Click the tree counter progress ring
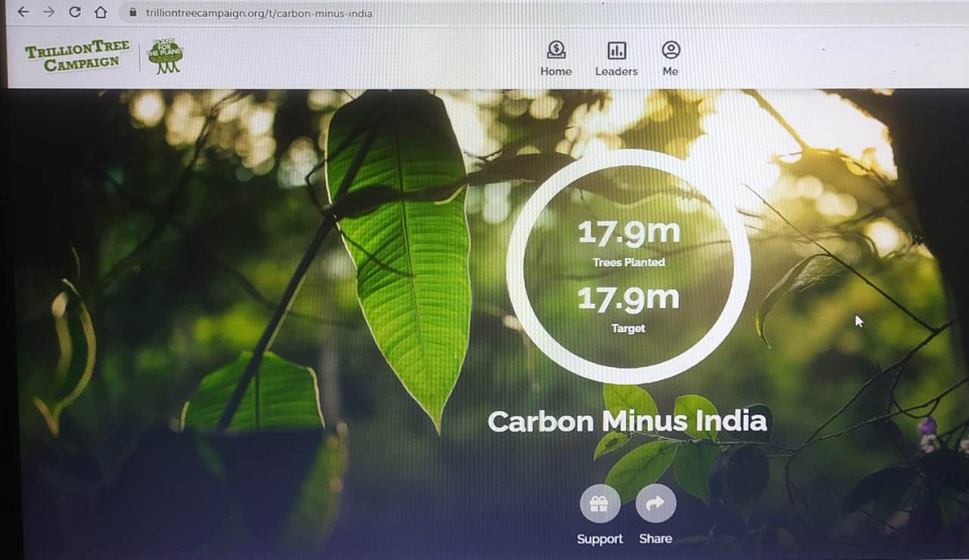 (628, 266)
